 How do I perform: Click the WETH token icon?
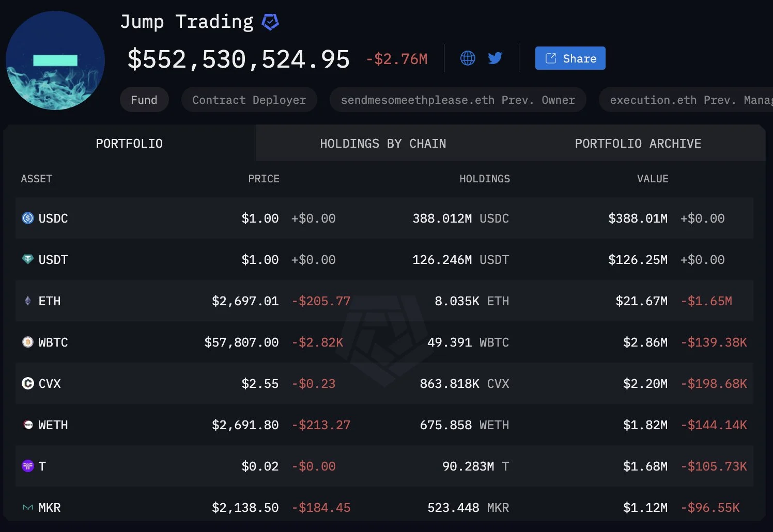(28, 425)
